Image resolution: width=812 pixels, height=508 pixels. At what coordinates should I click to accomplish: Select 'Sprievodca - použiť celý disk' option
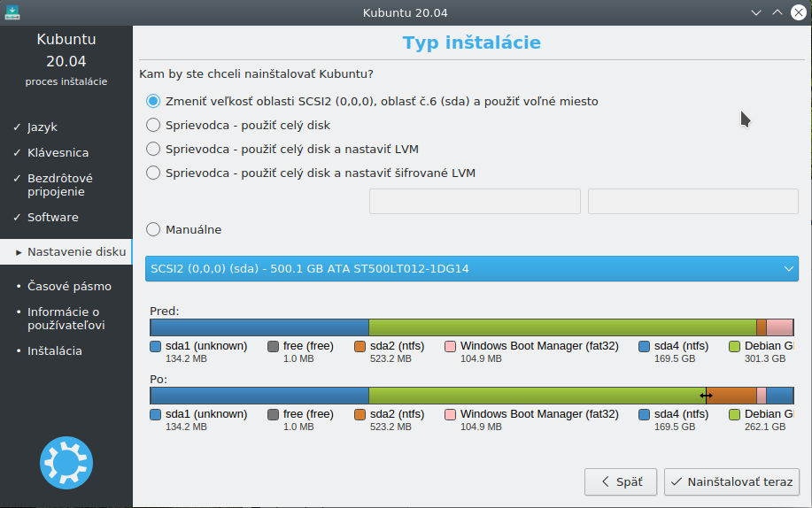click(x=238, y=125)
